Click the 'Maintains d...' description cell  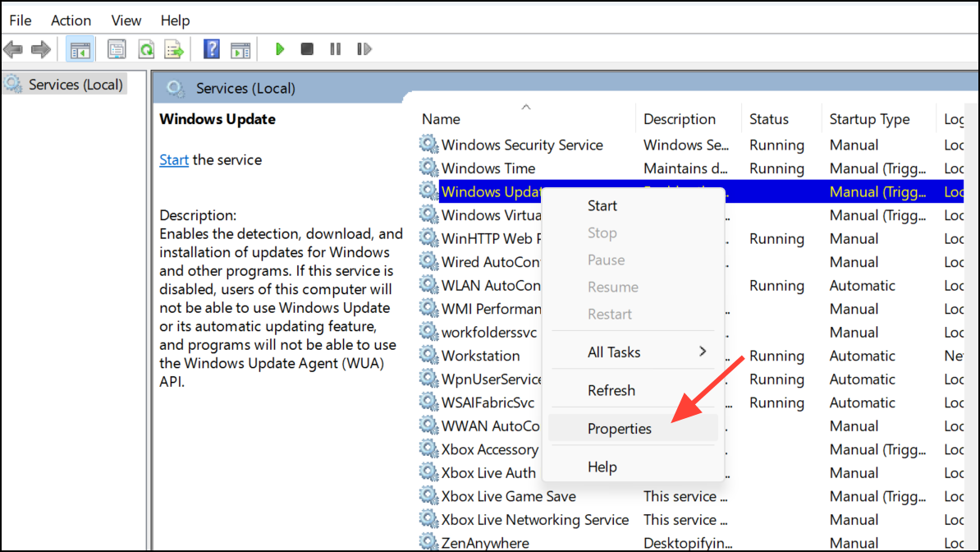tap(685, 168)
